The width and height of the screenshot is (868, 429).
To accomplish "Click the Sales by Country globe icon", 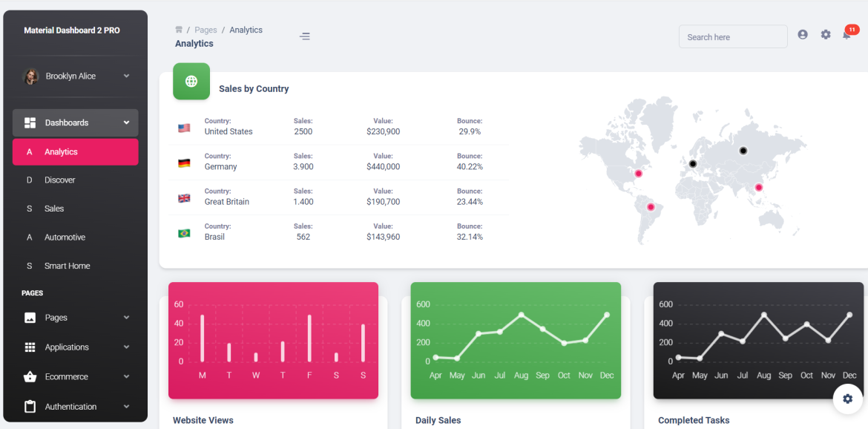I will (191, 81).
